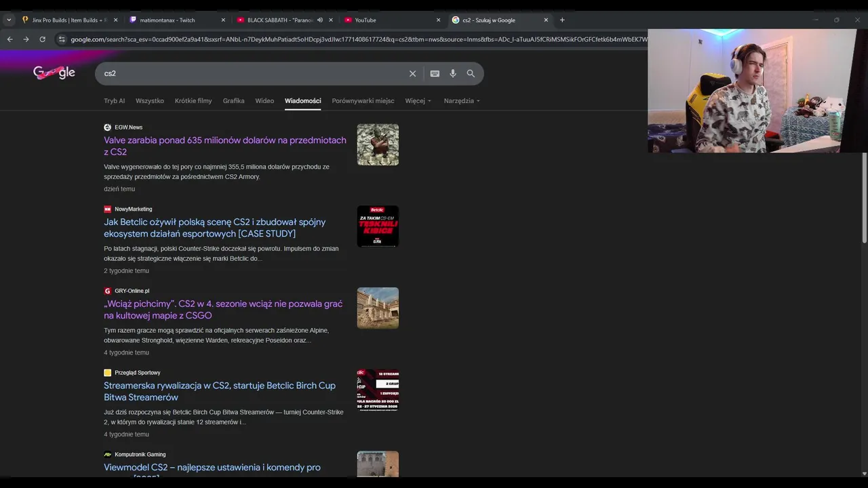Open the Wciąż pichcimy CS2 article
The width and height of the screenshot is (868, 488).
(223, 310)
